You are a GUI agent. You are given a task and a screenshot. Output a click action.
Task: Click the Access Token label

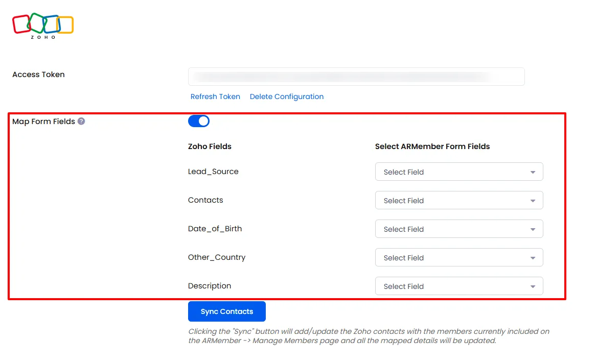click(38, 75)
